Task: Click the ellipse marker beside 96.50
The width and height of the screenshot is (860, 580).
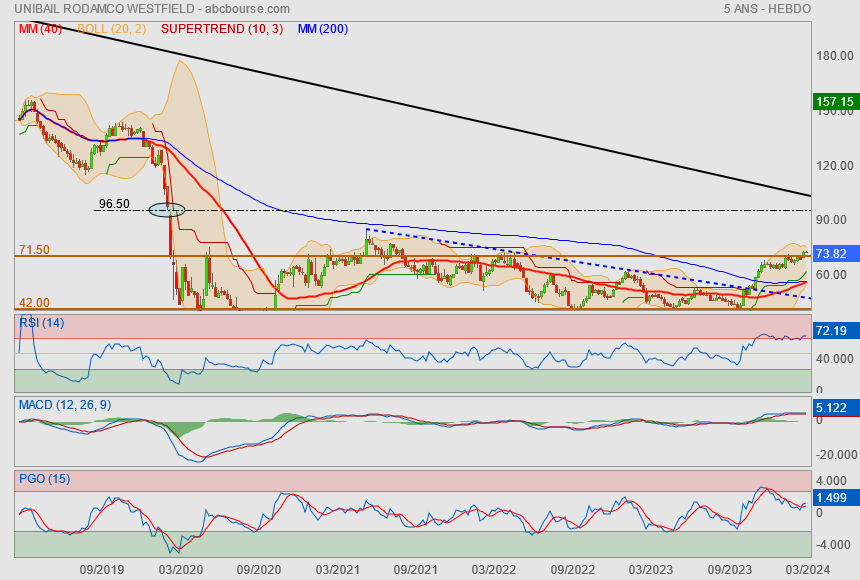Action: coord(167,210)
